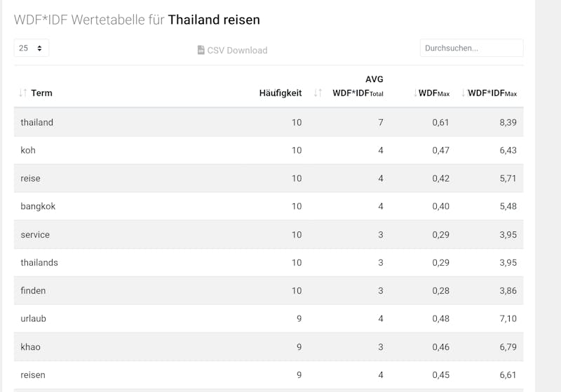561x392 pixels.
Task: Click the CSV Download file icon
Action: [201, 50]
